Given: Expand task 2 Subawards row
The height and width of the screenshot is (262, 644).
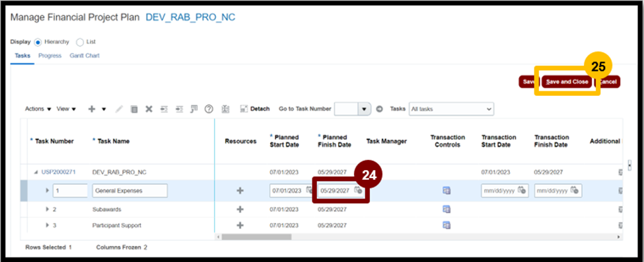Looking at the screenshot, I should 48,209.
